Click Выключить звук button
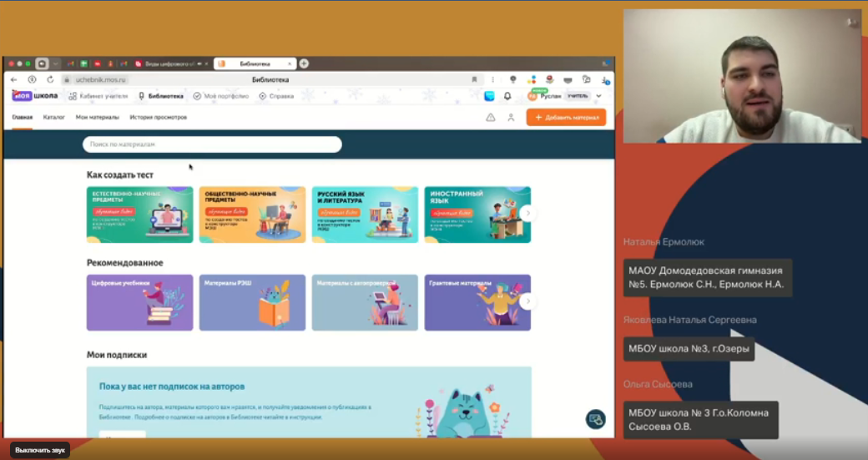The width and height of the screenshot is (868, 460). [x=40, y=450]
